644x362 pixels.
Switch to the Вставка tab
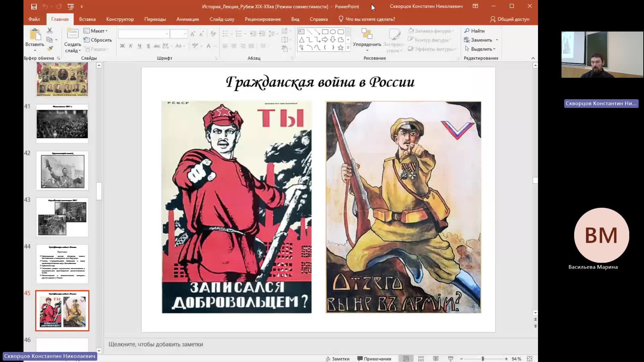pos(87,19)
